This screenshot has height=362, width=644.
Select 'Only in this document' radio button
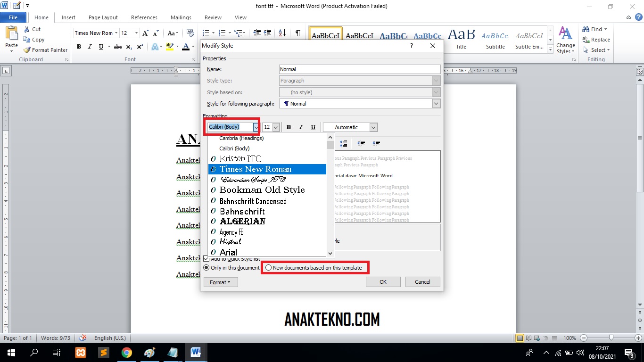(x=206, y=268)
